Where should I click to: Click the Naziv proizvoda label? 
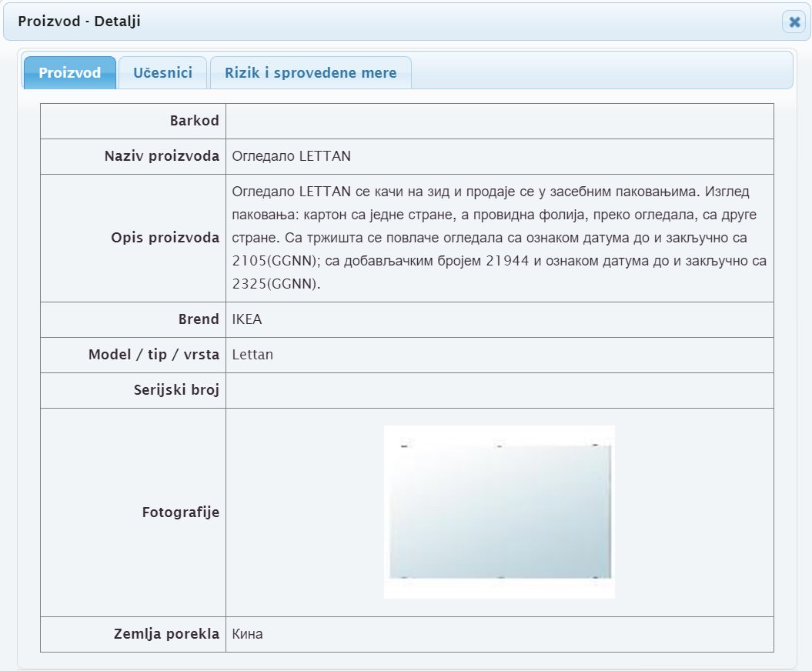(162, 156)
